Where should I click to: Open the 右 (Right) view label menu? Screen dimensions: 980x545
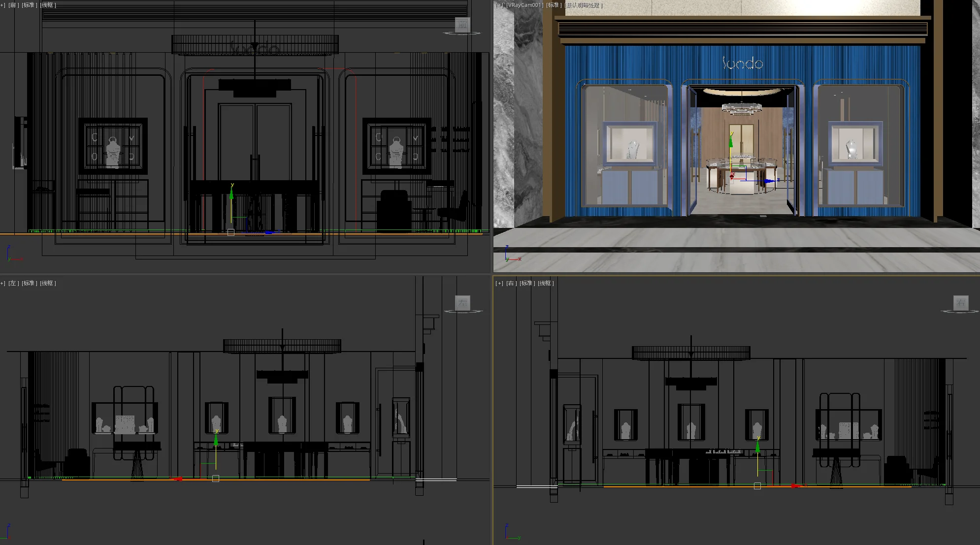tap(511, 283)
